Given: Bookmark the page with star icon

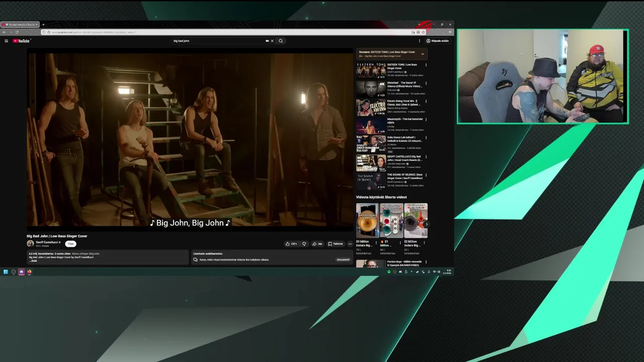Looking at the screenshot, I should (423, 32).
